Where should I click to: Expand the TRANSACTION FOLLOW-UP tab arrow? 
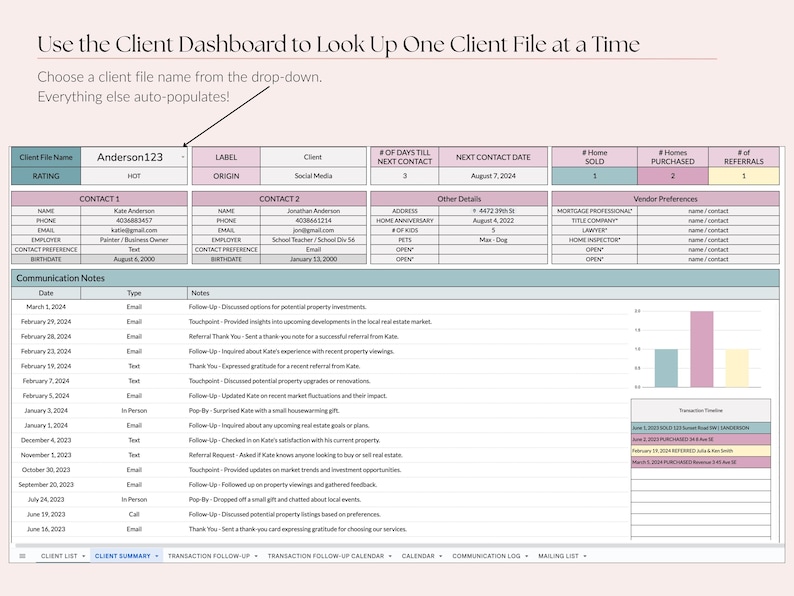256,556
